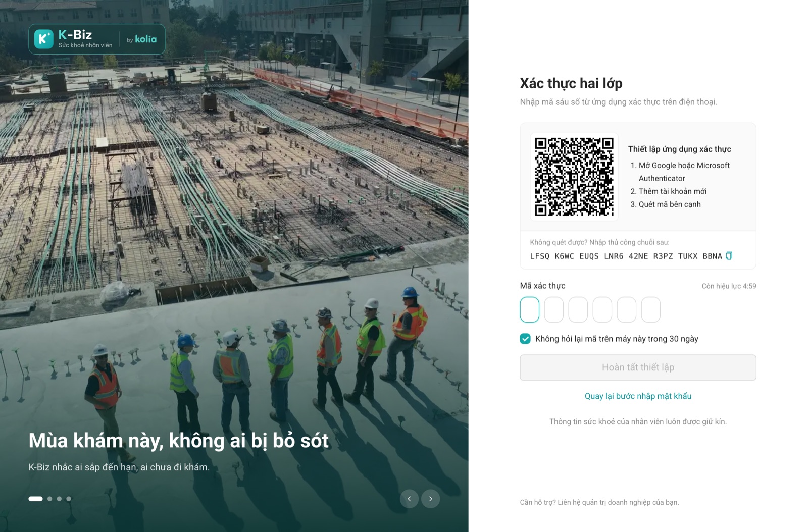Viewport: 808px width, 532px height.
Task: Click the authenticator QR code
Action: 574,177
